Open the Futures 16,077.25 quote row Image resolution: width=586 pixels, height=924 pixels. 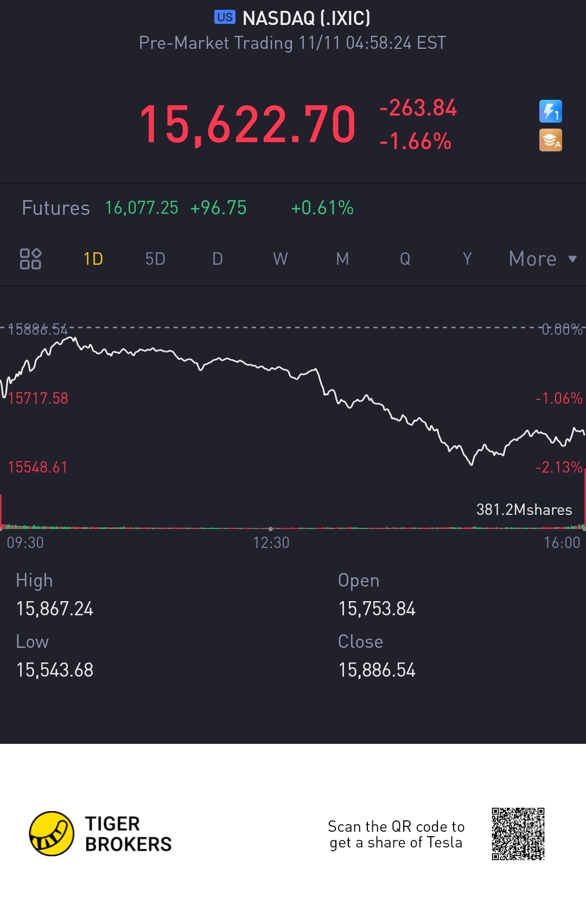[x=187, y=208]
